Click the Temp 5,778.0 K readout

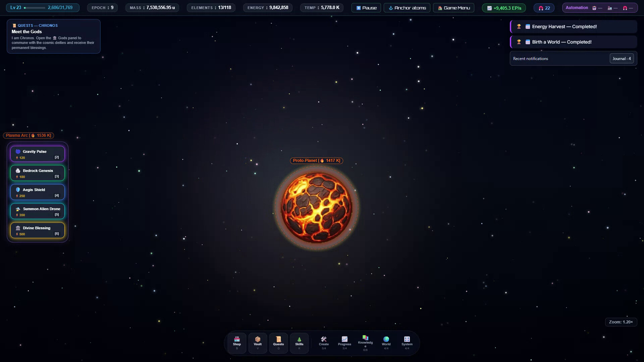pos(322,8)
